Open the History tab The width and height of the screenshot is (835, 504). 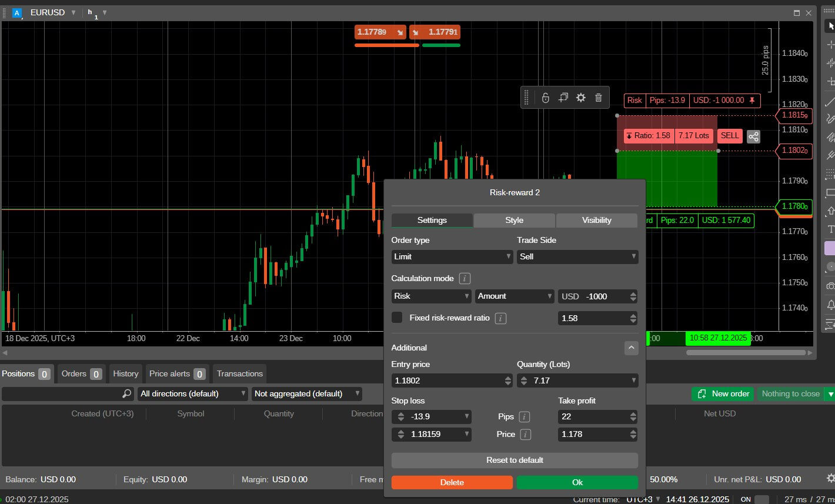tap(126, 373)
